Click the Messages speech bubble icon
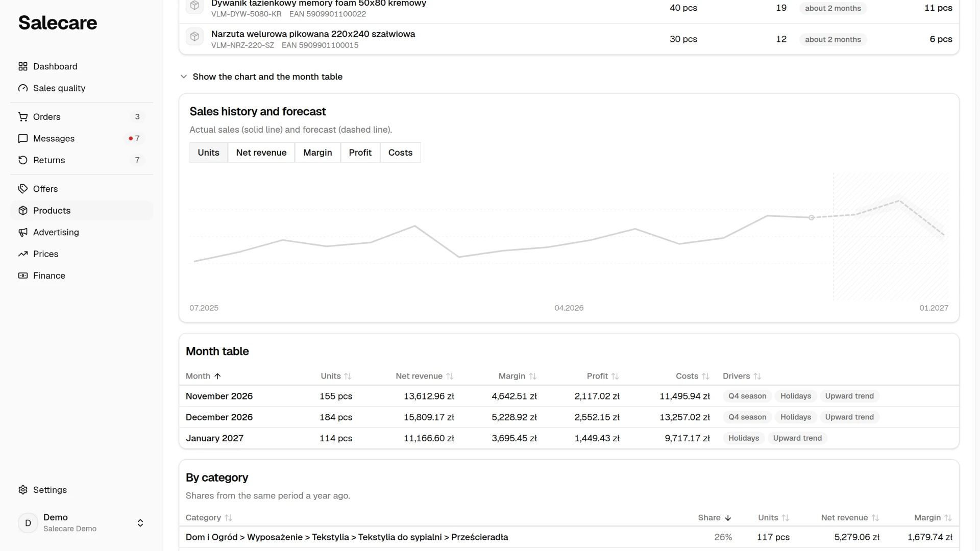This screenshot has height=551, width=980. point(23,139)
